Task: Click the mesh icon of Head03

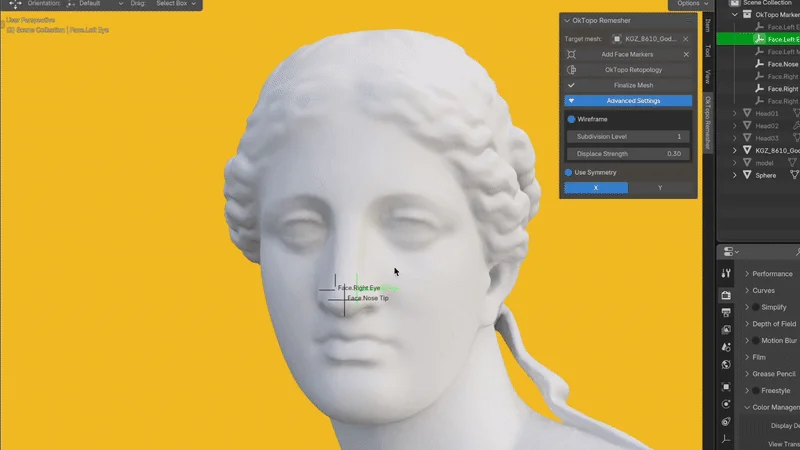Action: click(747, 138)
